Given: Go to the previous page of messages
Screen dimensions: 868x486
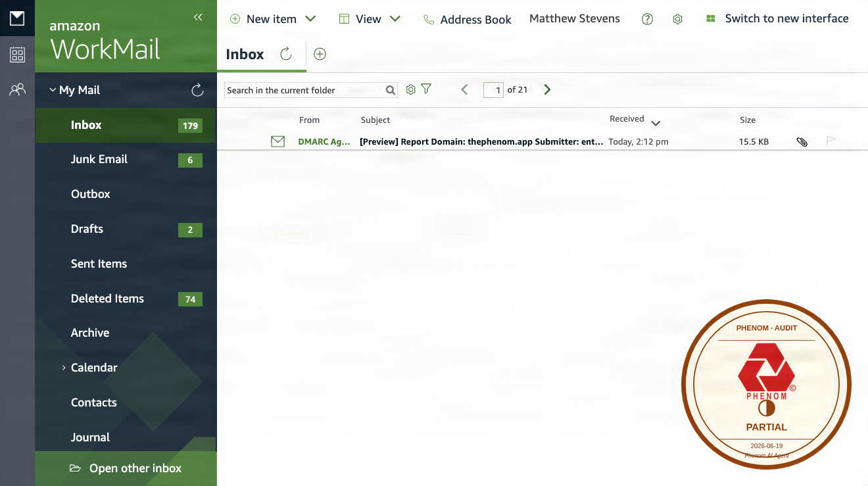Looking at the screenshot, I should 464,89.
